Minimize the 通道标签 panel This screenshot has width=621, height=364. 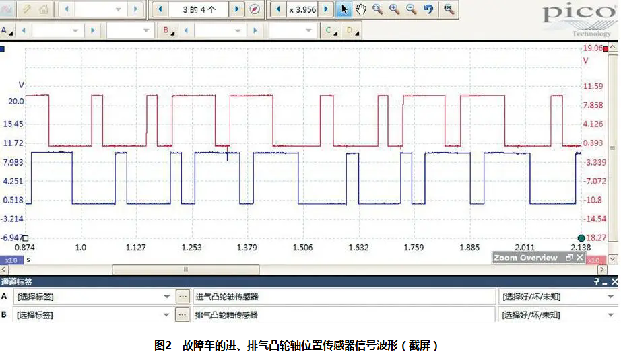(x=605, y=282)
